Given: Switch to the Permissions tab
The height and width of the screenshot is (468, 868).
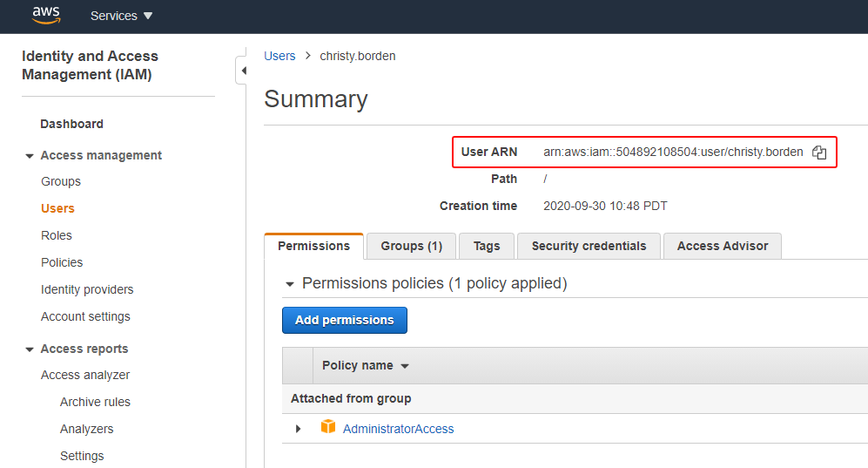Looking at the screenshot, I should coord(314,246).
